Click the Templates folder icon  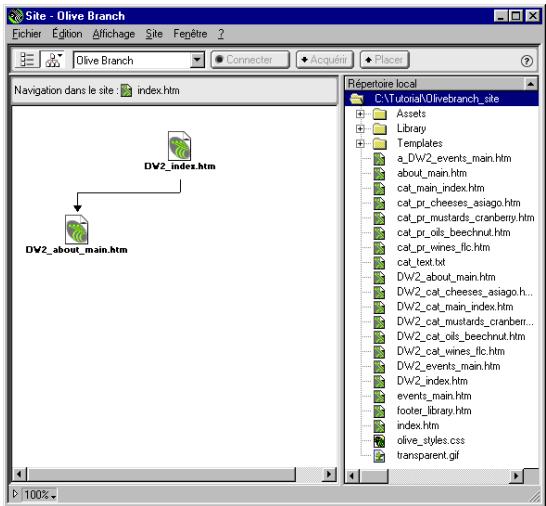pyautogui.click(x=380, y=143)
